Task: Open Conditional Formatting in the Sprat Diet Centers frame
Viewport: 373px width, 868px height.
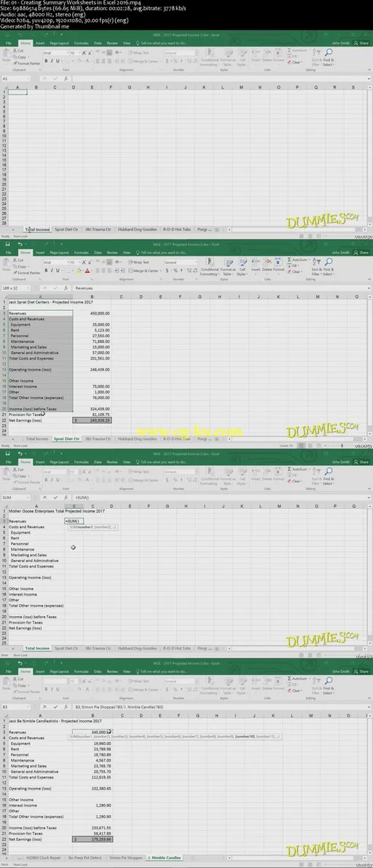Action: [209, 266]
